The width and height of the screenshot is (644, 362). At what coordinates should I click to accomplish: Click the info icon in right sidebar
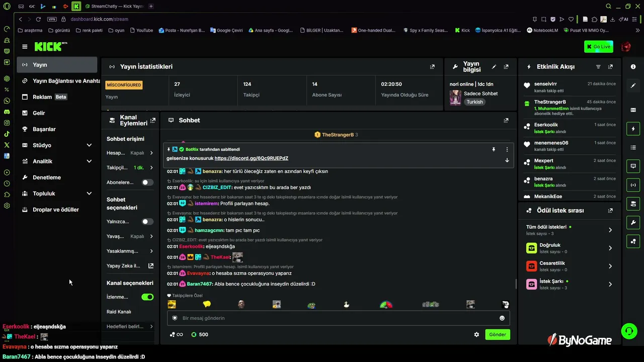(633, 67)
